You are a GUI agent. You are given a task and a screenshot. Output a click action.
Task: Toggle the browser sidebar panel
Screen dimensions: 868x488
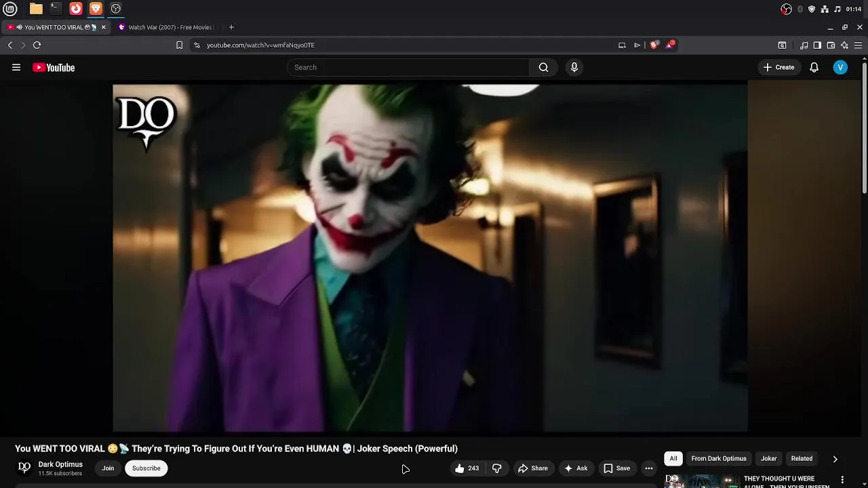click(817, 45)
